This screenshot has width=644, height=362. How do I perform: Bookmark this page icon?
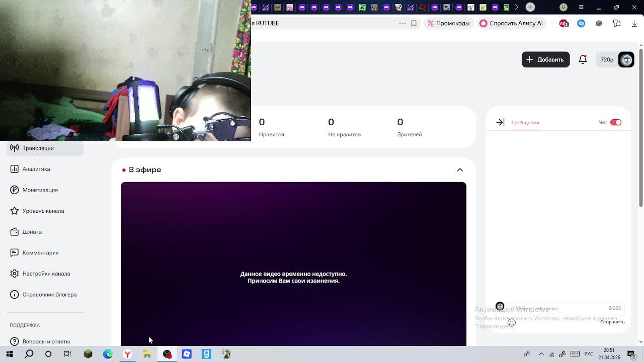coord(414,23)
